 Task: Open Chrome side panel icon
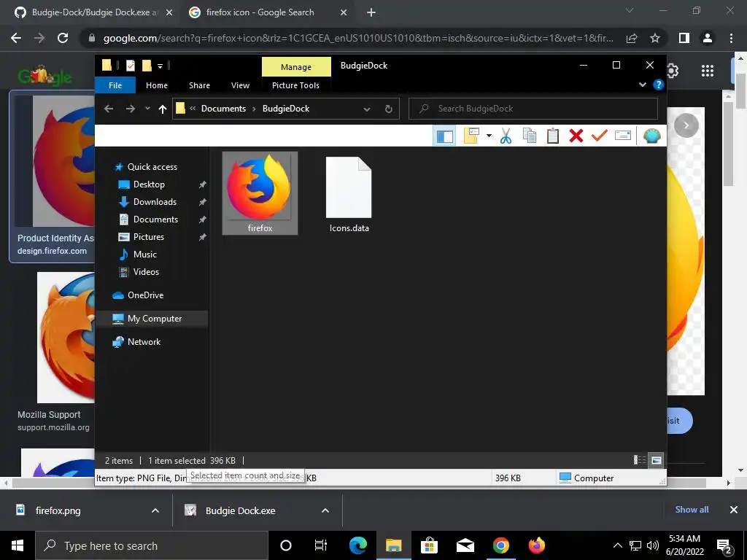[x=684, y=38]
